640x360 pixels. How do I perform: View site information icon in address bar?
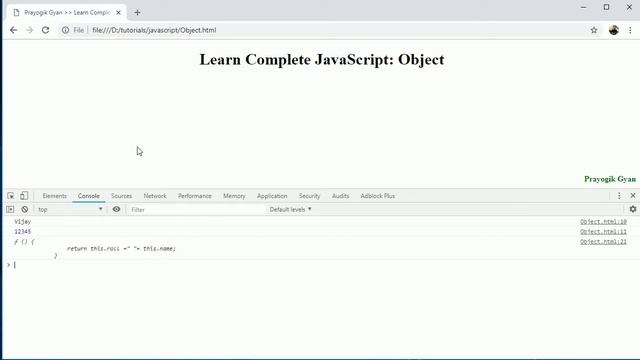pos(65,30)
